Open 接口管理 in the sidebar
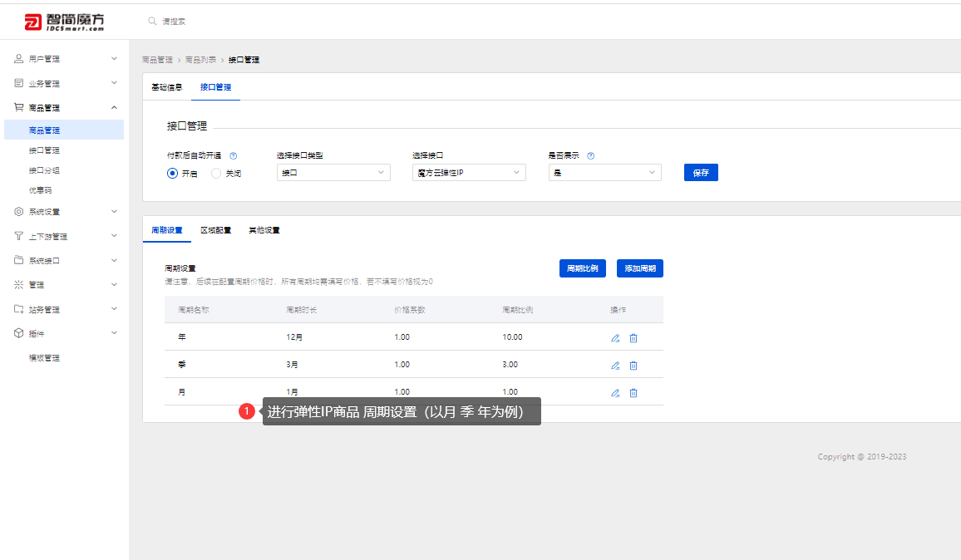The image size is (961, 560). point(44,150)
